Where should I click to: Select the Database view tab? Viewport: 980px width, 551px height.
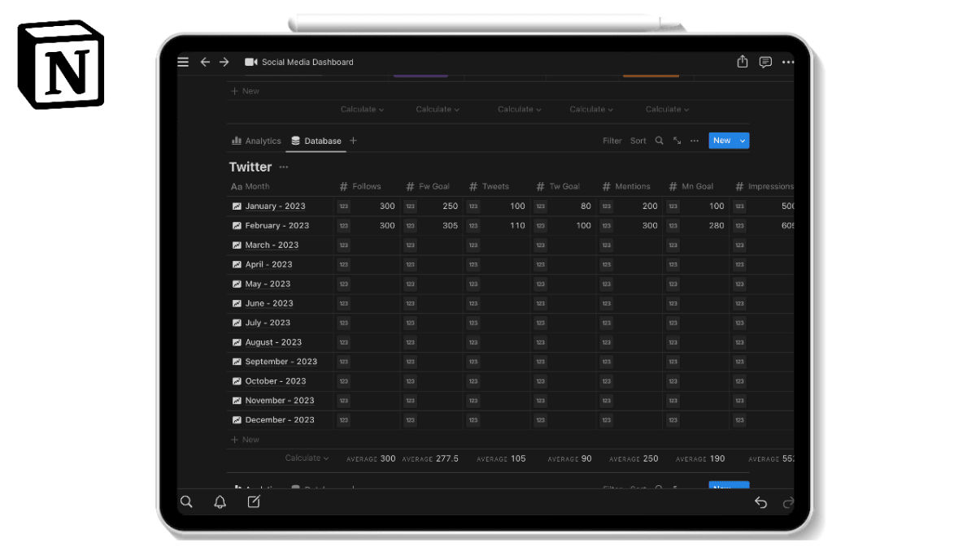pos(316,141)
